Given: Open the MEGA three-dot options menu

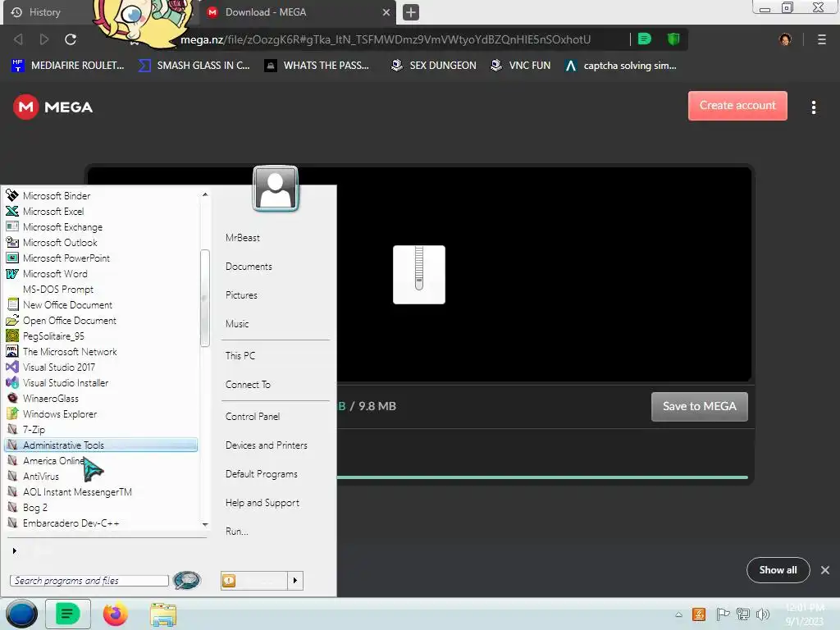Looking at the screenshot, I should (x=813, y=107).
